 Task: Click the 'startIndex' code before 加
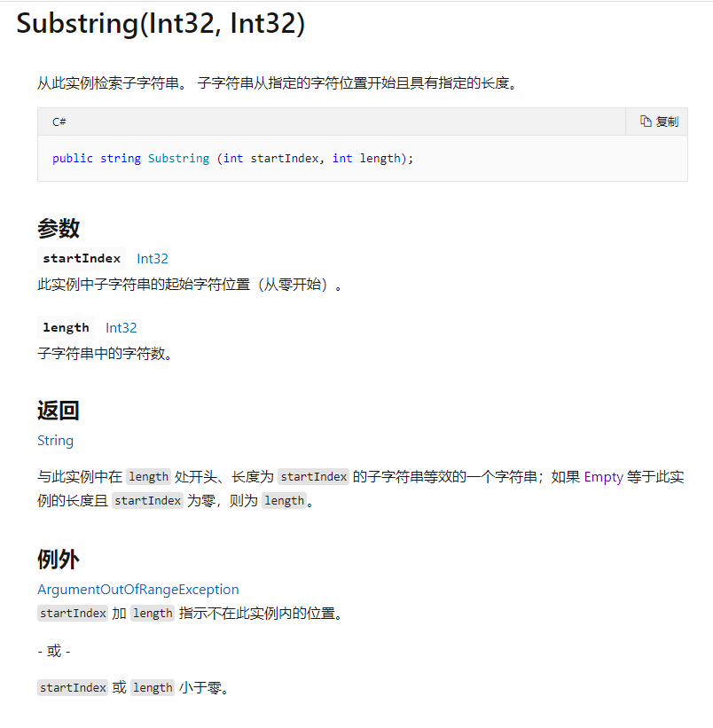tap(73, 614)
